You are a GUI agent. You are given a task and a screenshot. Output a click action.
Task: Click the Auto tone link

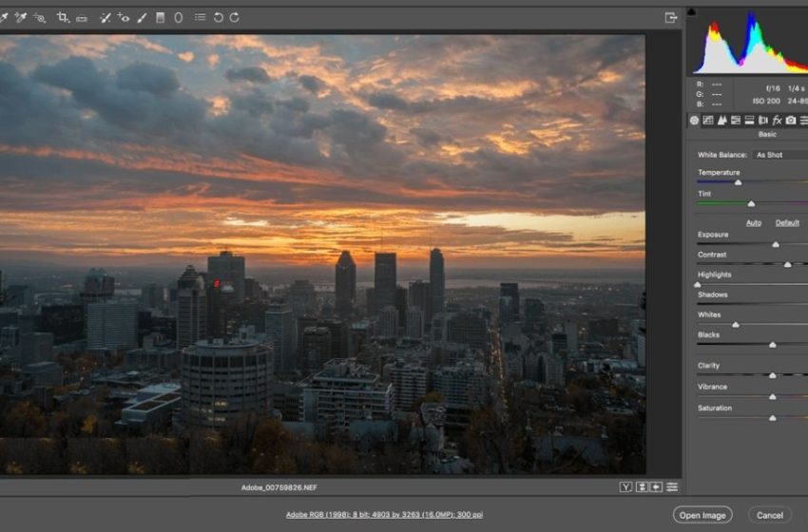pos(754,222)
